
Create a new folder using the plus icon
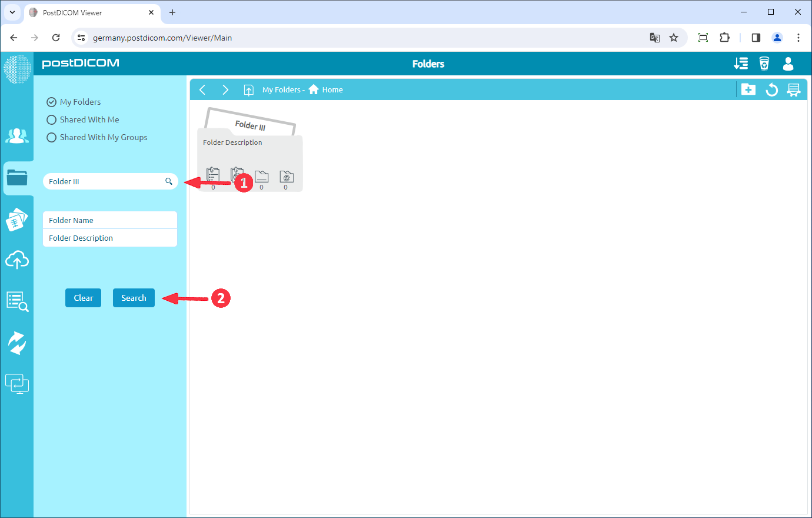[x=748, y=89]
